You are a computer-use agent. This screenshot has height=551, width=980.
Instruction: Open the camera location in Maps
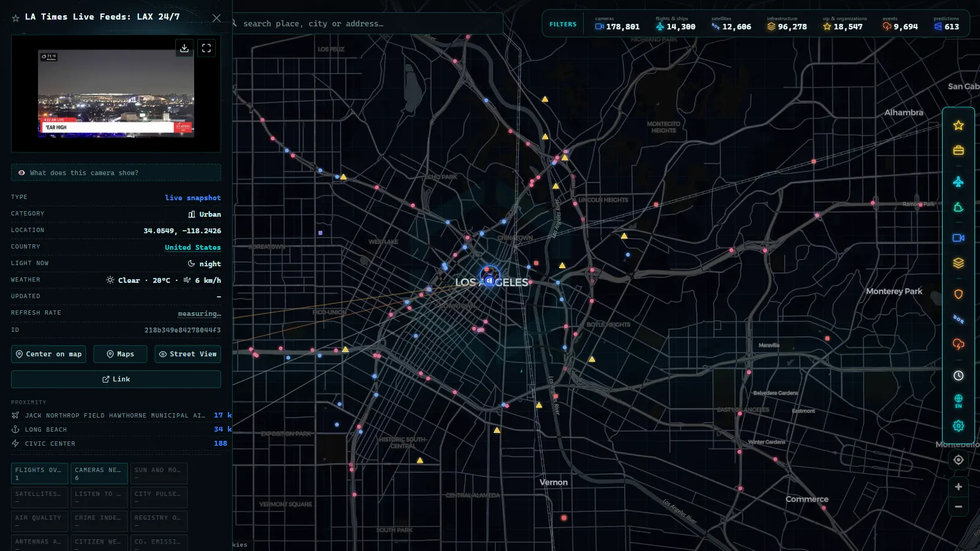click(x=120, y=354)
